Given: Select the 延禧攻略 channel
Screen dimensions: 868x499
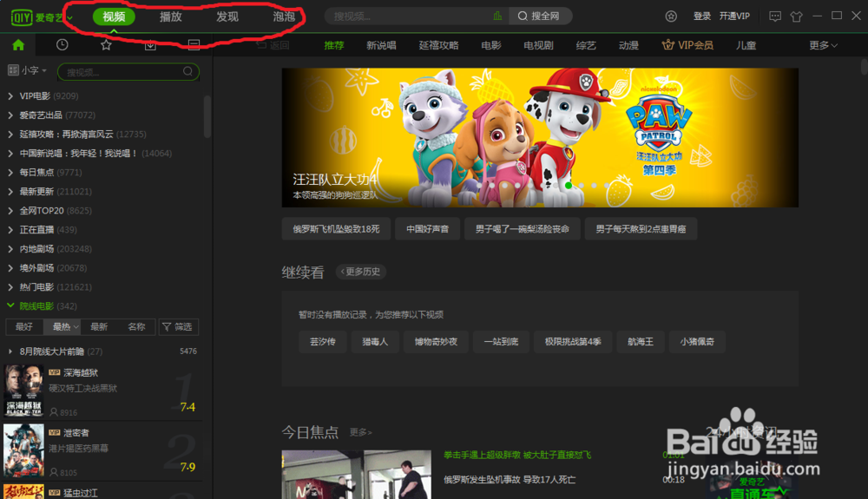Looking at the screenshot, I should (438, 45).
